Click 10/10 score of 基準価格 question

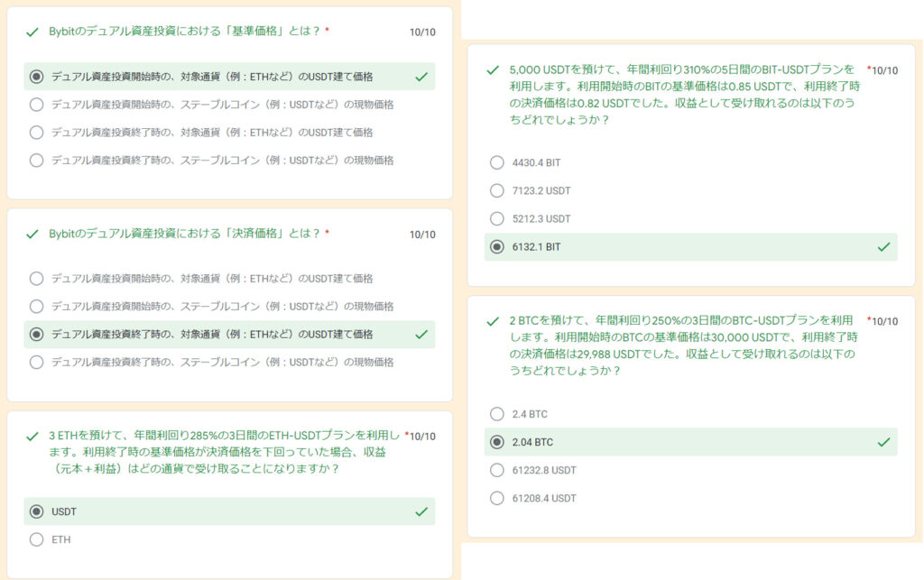pyautogui.click(x=422, y=32)
